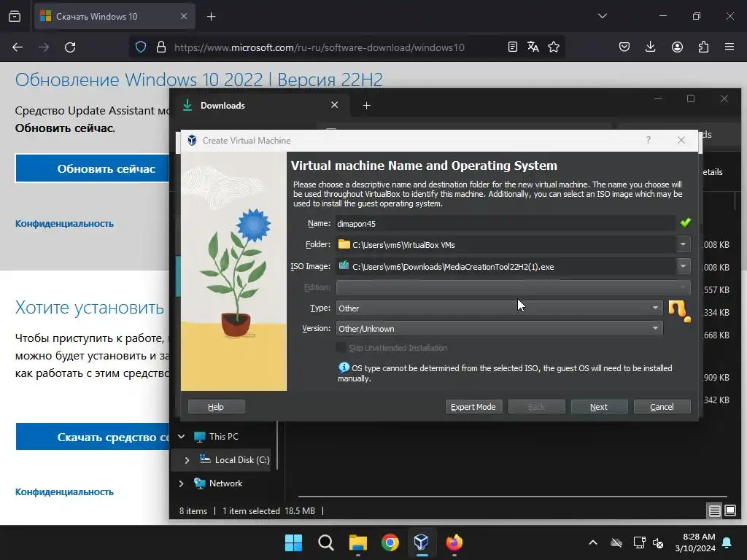Expand the Network tree node

click(x=182, y=483)
